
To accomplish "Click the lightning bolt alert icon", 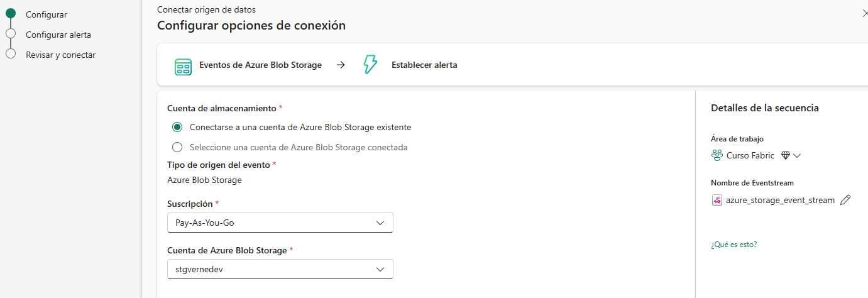I will pyautogui.click(x=370, y=65).
